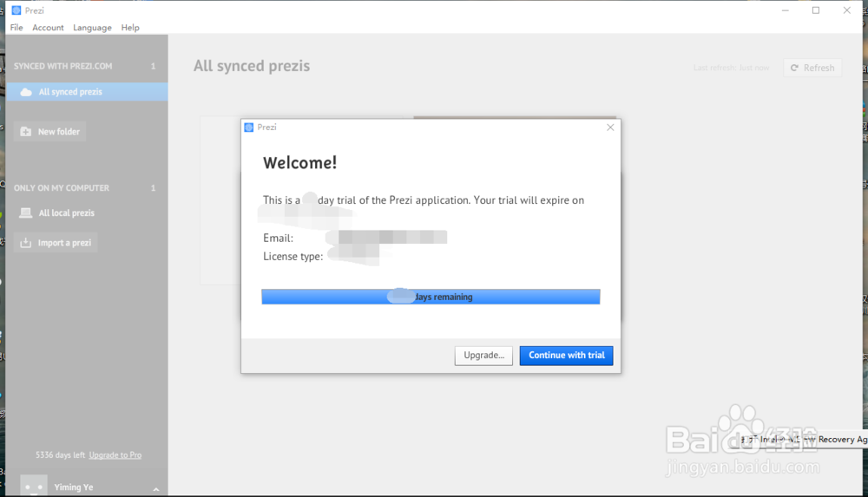Image resolution: width=868 pixels, height=497 pixels.
Task: Click the refresh arrow icon
Action: pos(794,68)
